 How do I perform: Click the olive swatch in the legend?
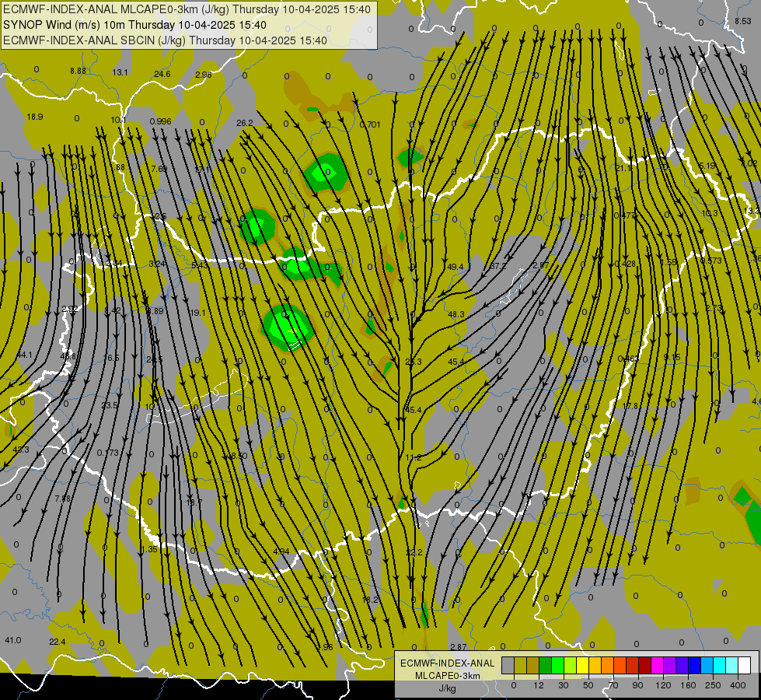520,665
